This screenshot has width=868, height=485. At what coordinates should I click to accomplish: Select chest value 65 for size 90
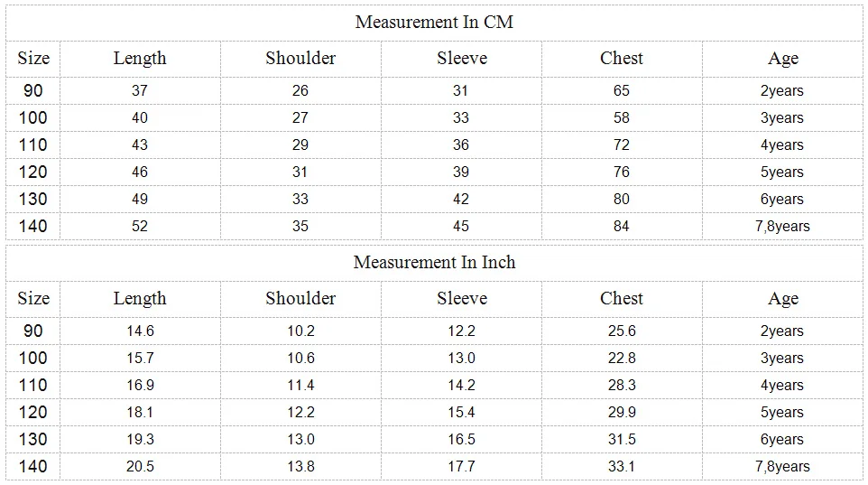(x=621, y=90)
